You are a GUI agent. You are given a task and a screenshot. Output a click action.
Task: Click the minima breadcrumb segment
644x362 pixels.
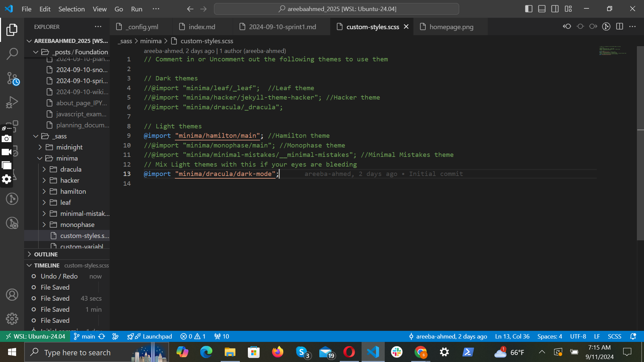[151, 41]
